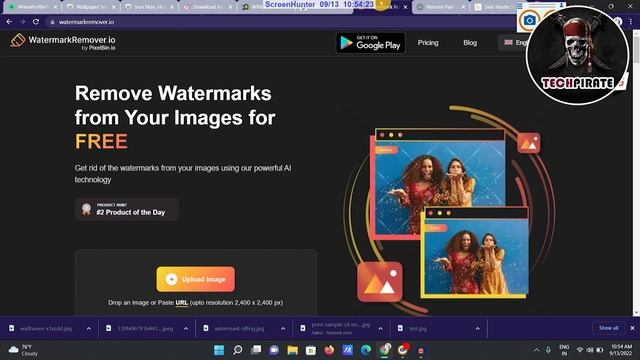Click the #2 Product of the Day badge
Image resolution: width=640 pixels, height=360 pixels.
click(127, 209)
